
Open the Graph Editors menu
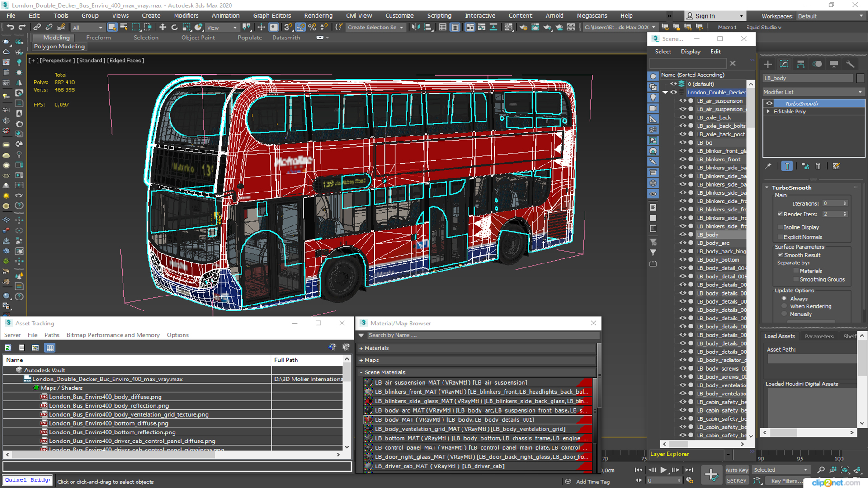(272, 16)
